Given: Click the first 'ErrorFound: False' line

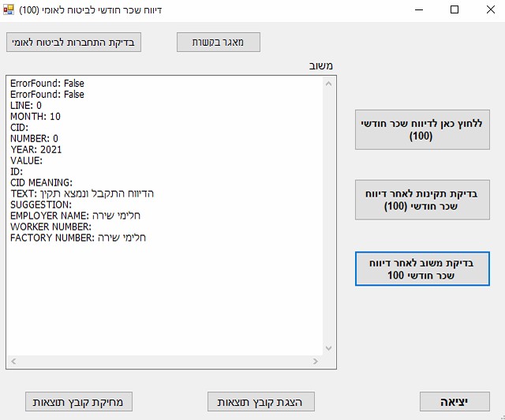Looking at the screenshot, I should pyautogui.click(x=47, y=84).
